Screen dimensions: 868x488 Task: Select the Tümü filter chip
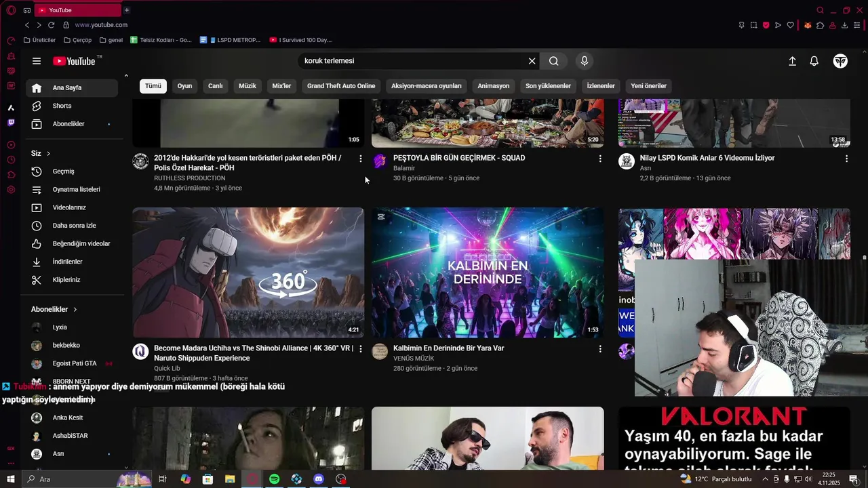click(x=153, y=86)
